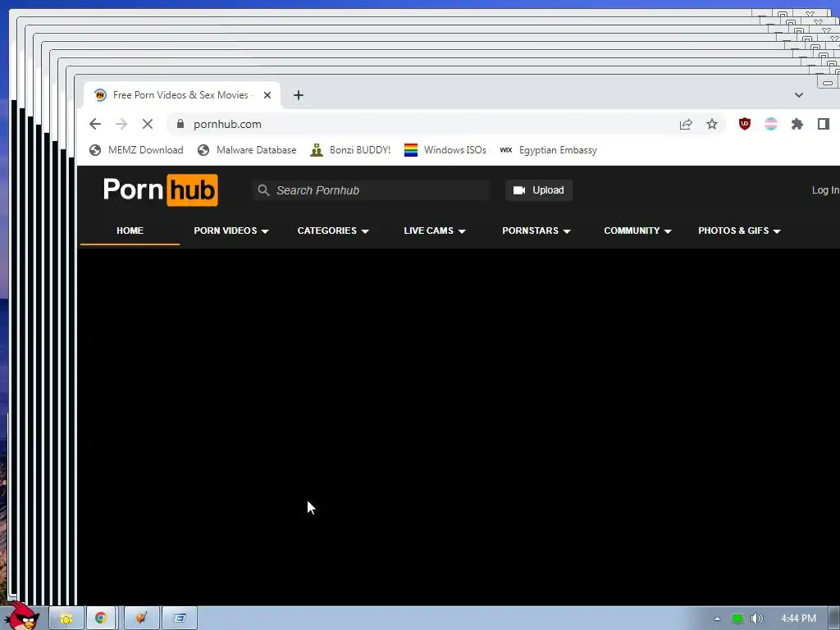Screen dimensions: 840x630
Task: Click the 4:44 PM taskbar clock
Action: coord(798,619)
